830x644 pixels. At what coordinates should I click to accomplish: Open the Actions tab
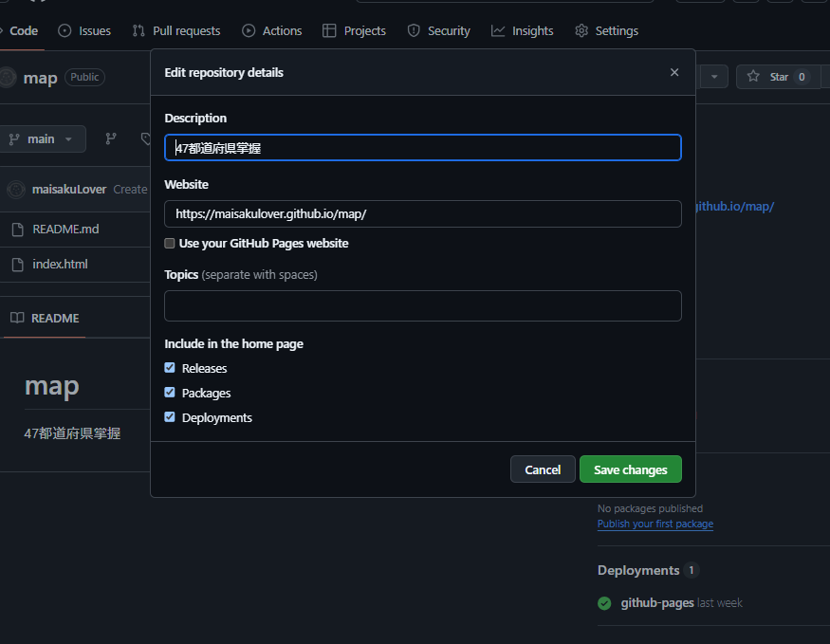coord(272,30)
